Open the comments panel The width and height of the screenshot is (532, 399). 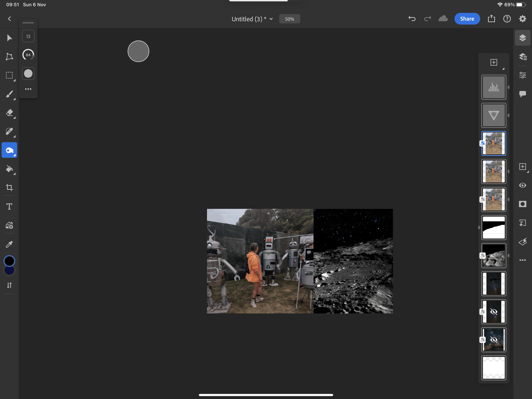click(523, 94)
